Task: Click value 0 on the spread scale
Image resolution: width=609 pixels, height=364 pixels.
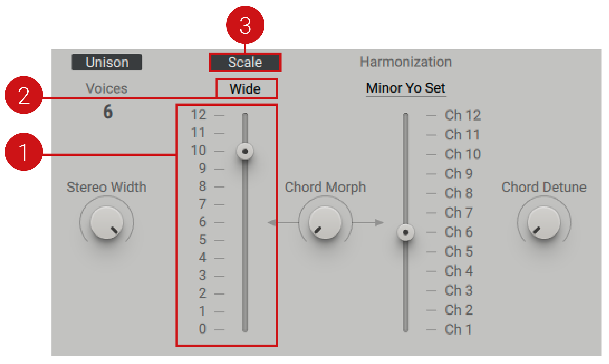Action: click(202, 329)
